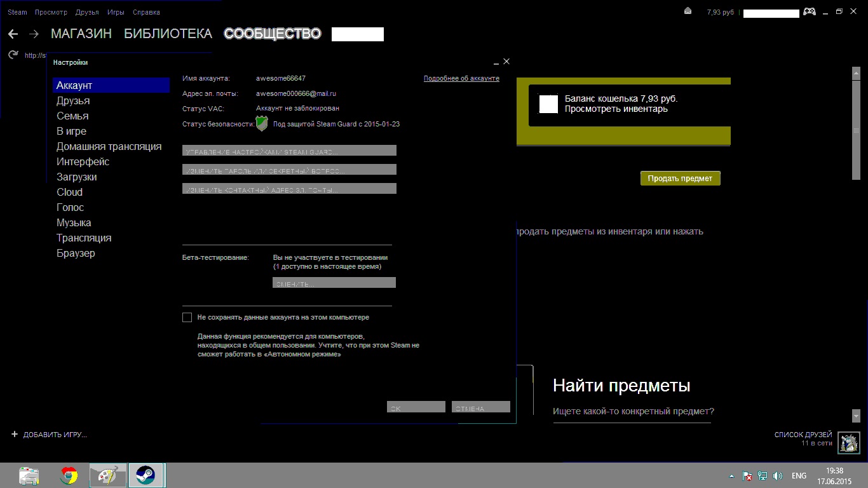The width and height of the screenshot is (868, 488).
Task: Click the ОТМЕНА button
Action: (481, 407)
